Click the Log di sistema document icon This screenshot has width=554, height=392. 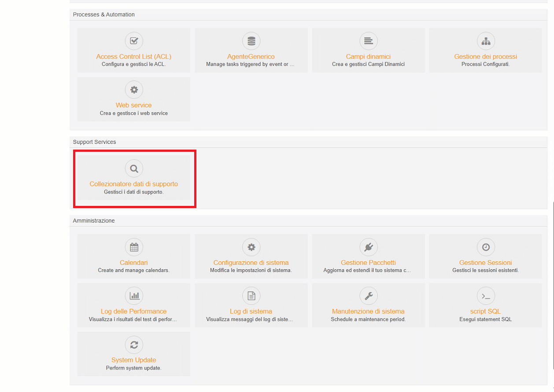pyautogui.click(x=251, y=296)
